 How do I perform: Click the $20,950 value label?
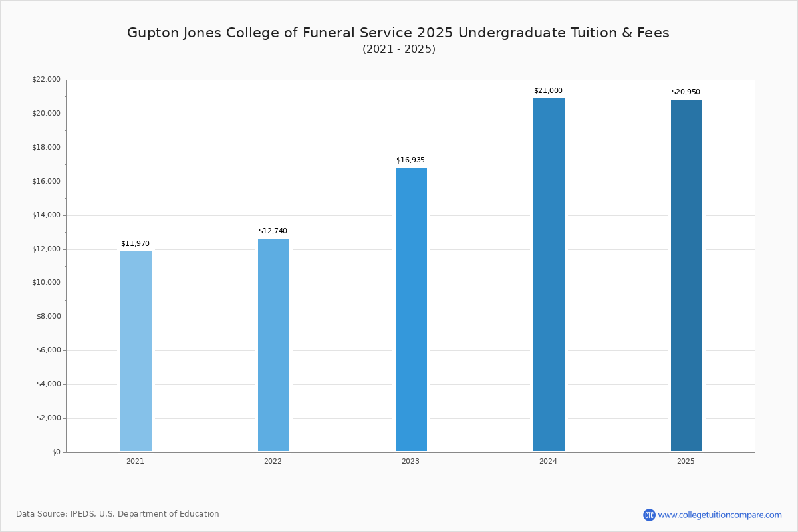686,92
